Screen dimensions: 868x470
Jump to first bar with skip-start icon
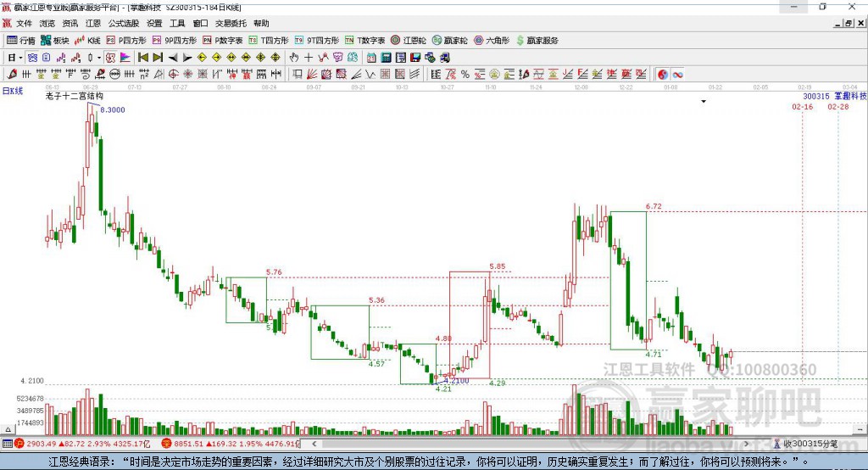point(142,58)
